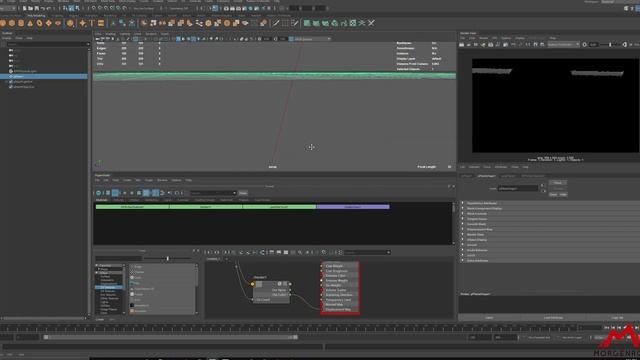
Task: Open the Shading menu in viewport panel
Action: 110,34
